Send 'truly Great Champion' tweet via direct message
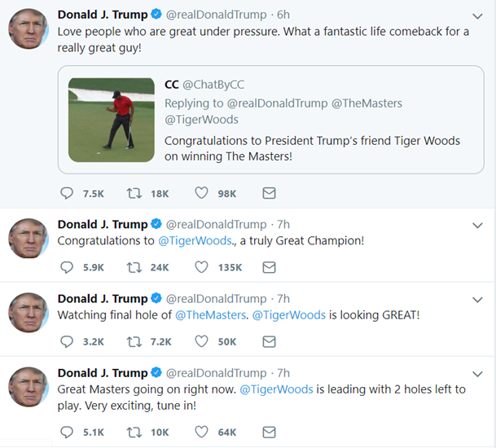This screenshot has width=496, height=448. point(269,267)
